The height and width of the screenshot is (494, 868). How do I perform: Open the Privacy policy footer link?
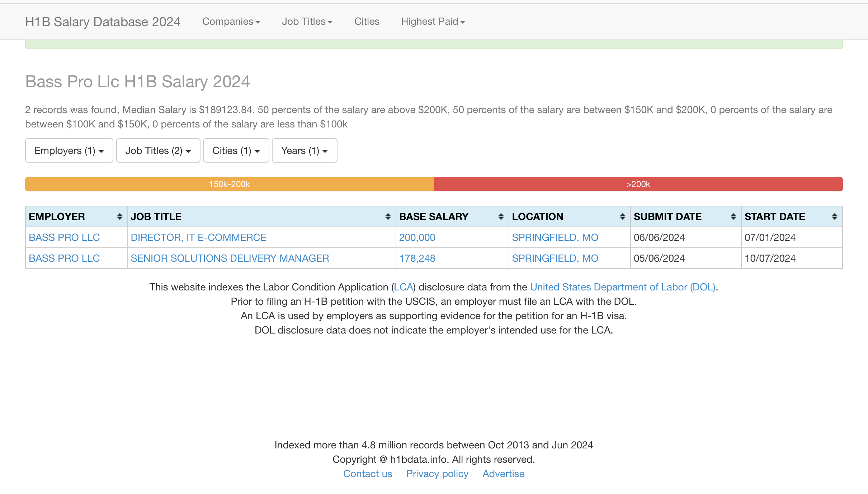click(x=437, y=474)
